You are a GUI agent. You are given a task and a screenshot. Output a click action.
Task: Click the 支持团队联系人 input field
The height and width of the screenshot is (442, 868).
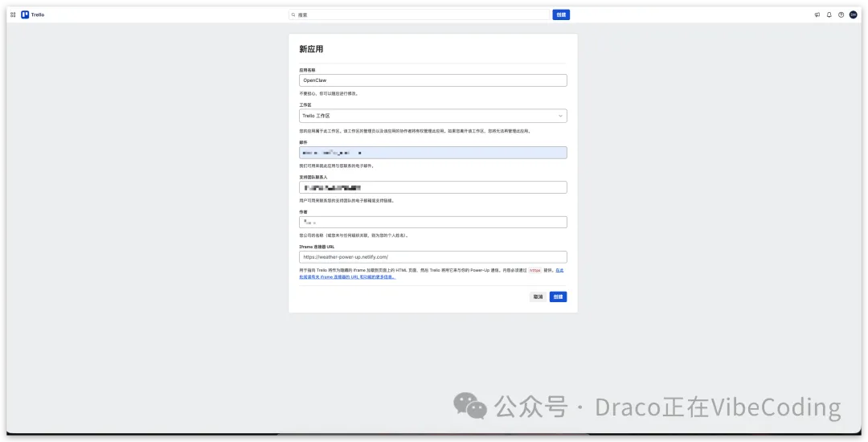click(x=432, y=187)
